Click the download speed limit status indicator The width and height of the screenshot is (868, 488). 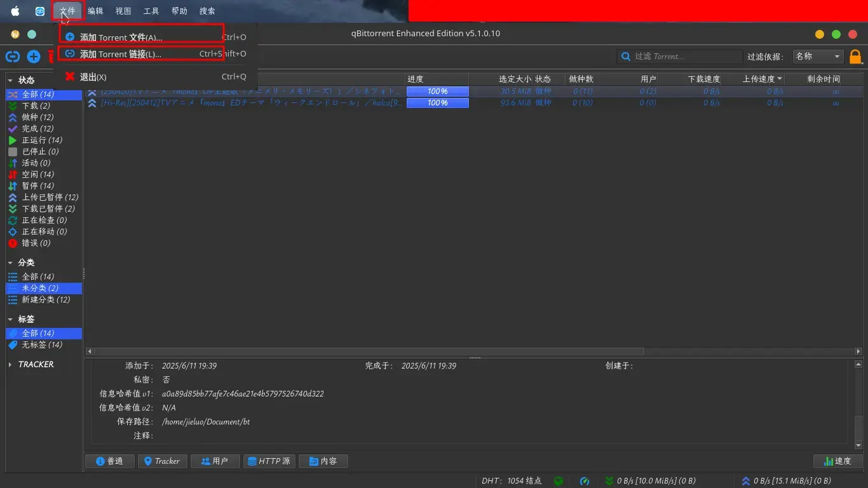click(650, 481)
